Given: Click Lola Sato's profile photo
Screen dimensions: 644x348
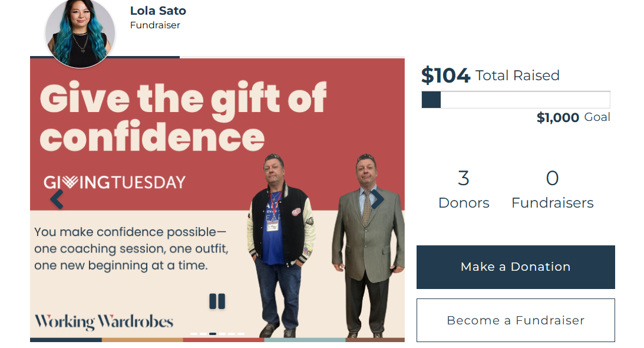Looking at the screenshot, I should (x=80, y=33).
